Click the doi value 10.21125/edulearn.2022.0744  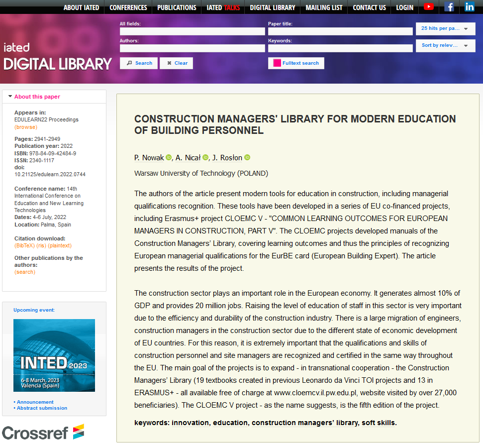[x=50, y=175]
